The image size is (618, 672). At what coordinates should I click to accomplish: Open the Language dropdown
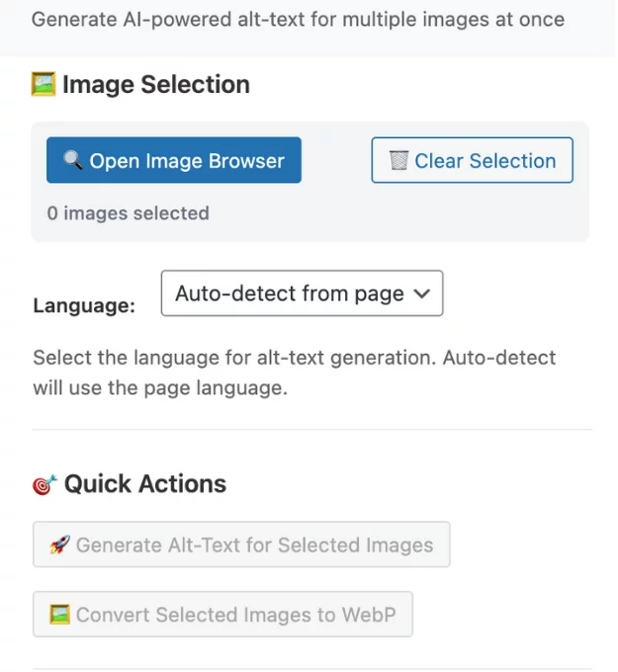pos(301,294)
